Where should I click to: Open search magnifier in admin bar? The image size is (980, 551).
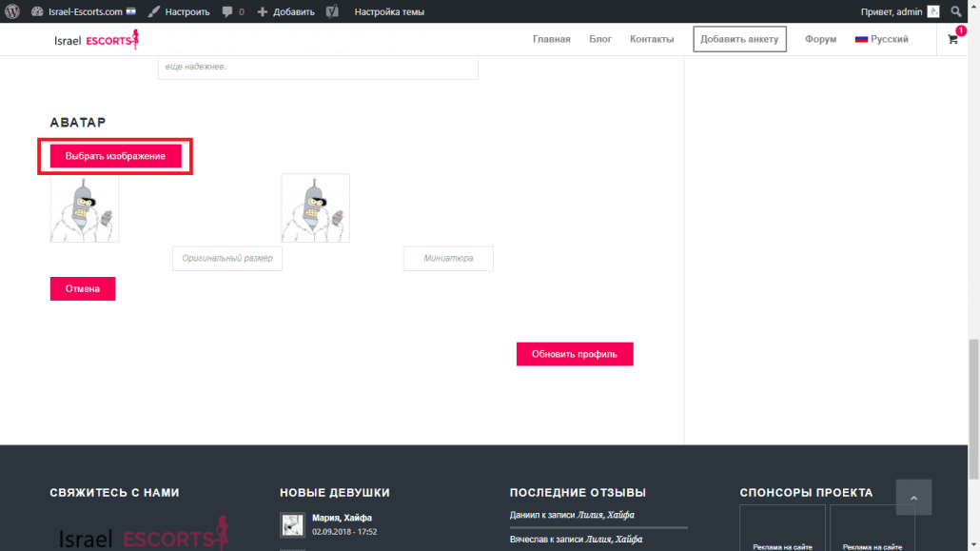tap(956, 11)
